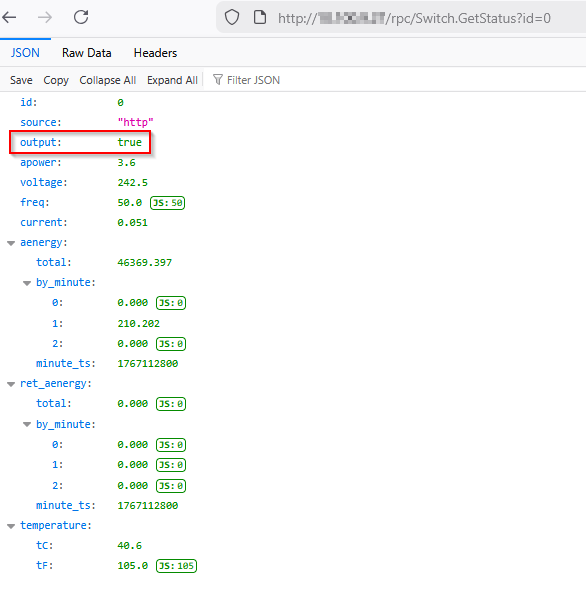
Task: Click the 242.5 voltage value
Action: coord(132,183)
